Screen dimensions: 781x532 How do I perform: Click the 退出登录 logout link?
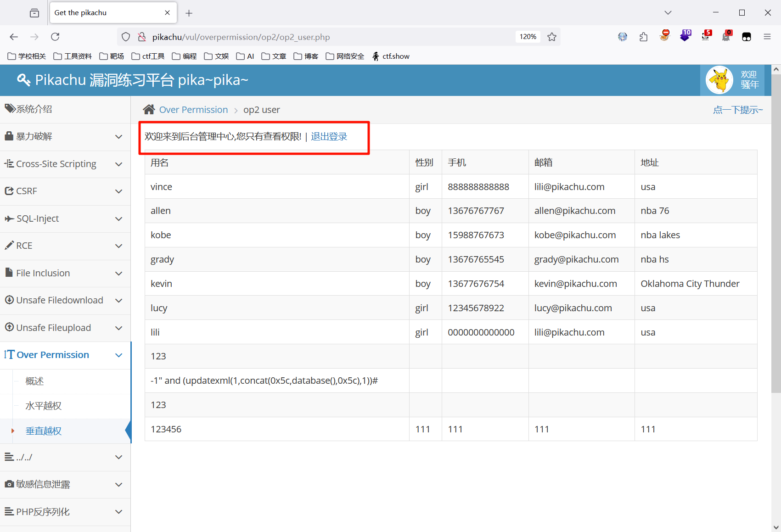[x=329, y=136]
